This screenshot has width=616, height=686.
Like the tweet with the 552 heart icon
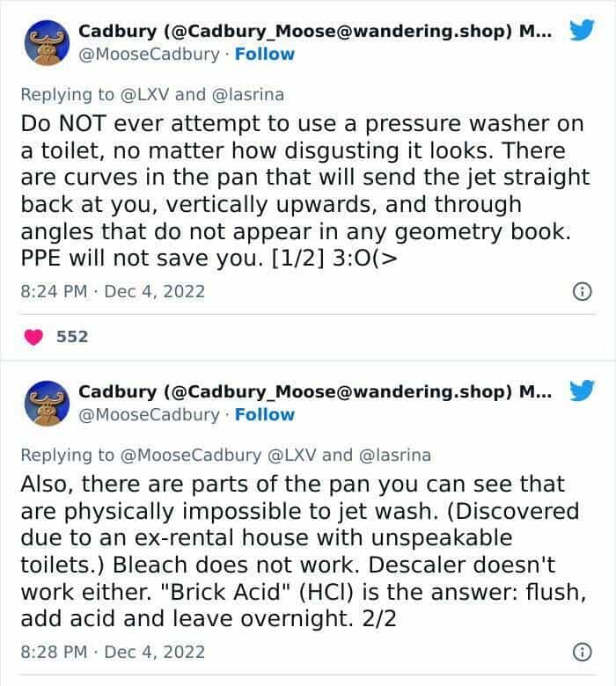click(x=36, y=336)
